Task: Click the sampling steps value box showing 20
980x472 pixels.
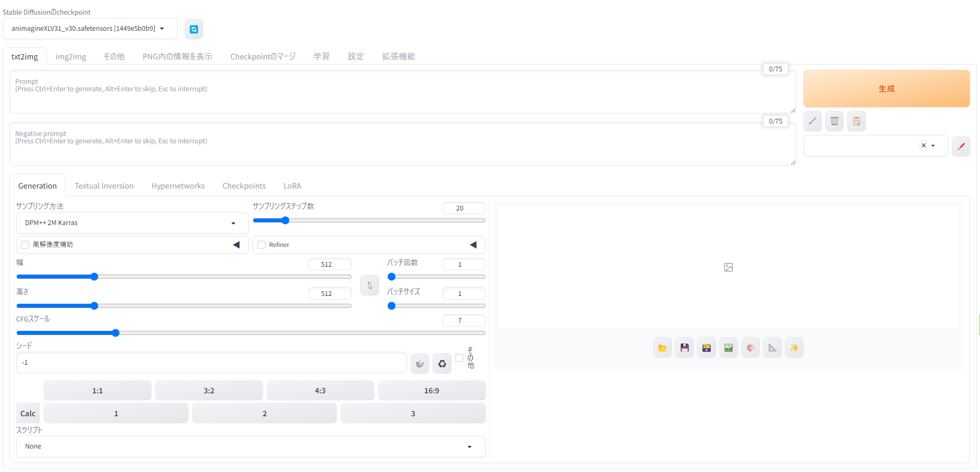Action: [463, 208]
